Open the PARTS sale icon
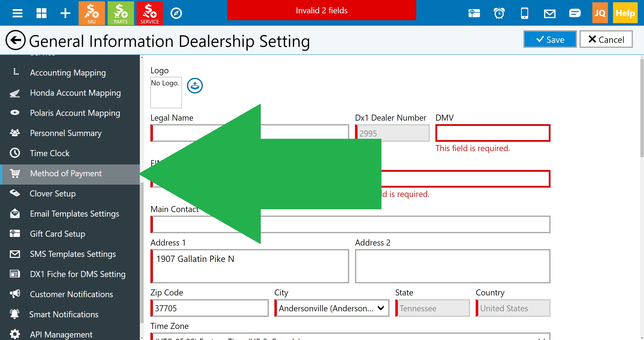The height and width of the screenshot is (340, 644). pyautogui.click(x=121, y=13)
